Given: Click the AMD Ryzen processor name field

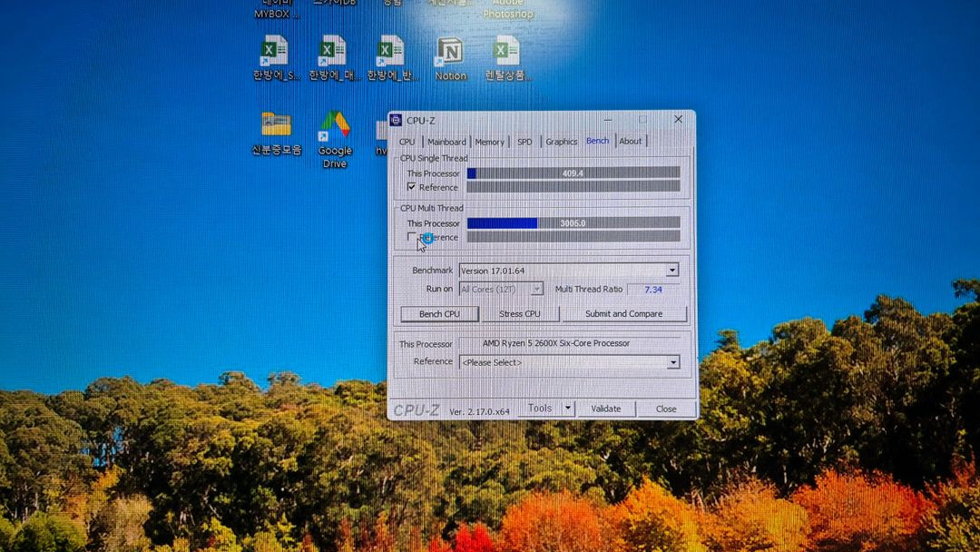Looking at the screenshot, I should click(572, 343).
